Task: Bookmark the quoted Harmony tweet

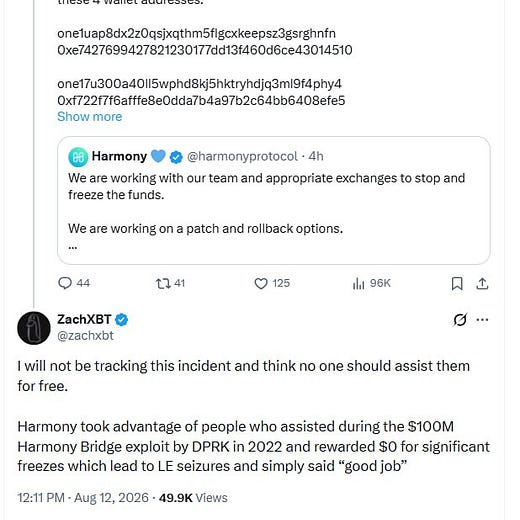Action: [x=457, y=284]
